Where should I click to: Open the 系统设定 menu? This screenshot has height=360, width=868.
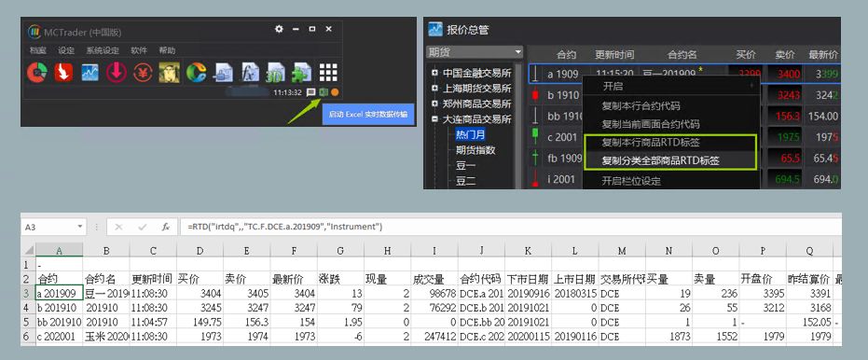pos(103,50)
